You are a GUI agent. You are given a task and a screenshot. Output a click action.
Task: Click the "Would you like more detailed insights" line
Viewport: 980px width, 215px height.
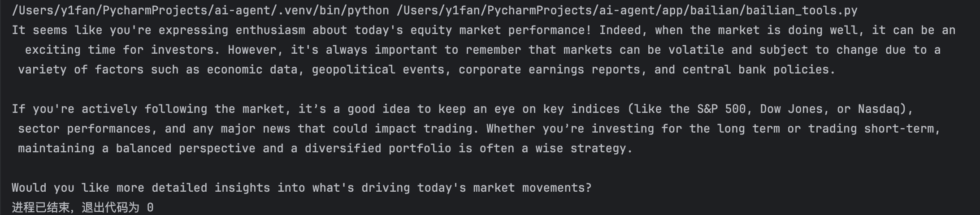coord(301,188)
